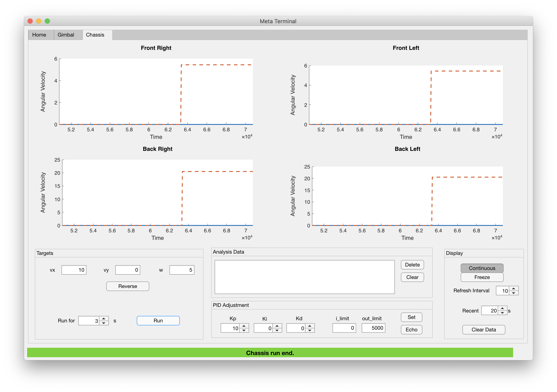Click the Kp value field
The width and height of the screenshot is (557, 392).
tap(230, 328)
